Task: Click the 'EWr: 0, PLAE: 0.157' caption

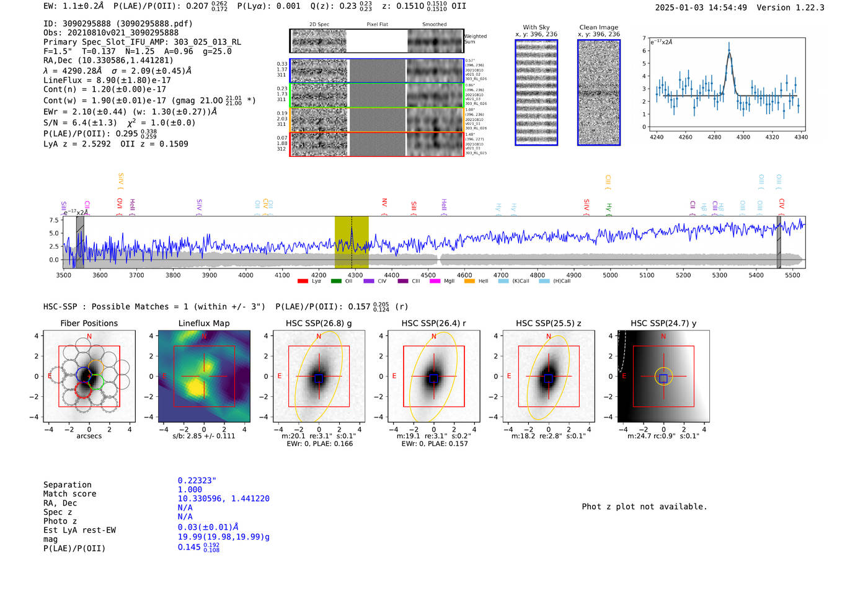Action: tap(435, 444)
